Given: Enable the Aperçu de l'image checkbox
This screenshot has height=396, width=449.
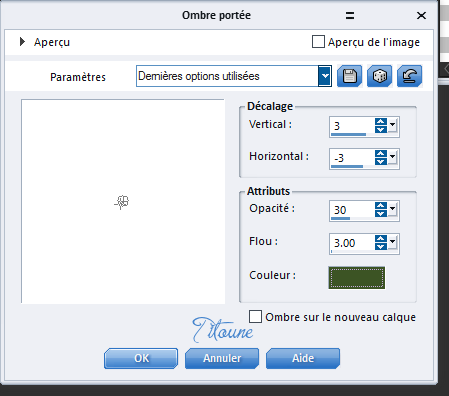Looking at the screenshot, I should pos(318,42).
